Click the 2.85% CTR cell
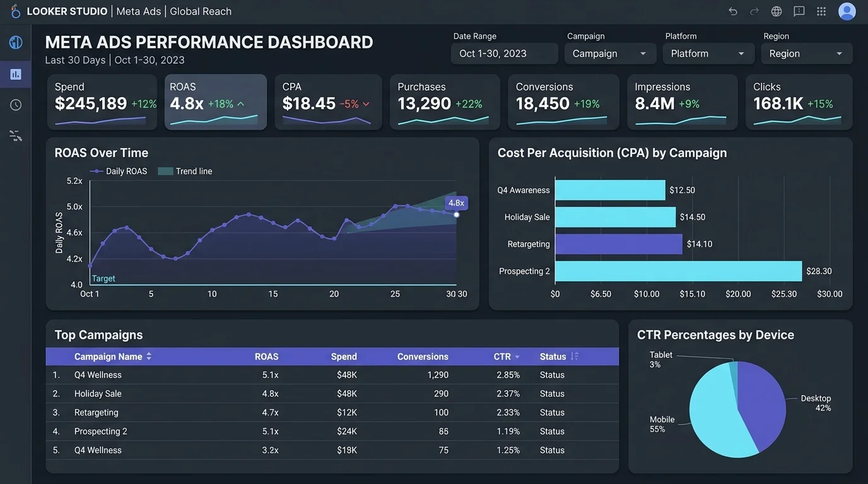Viewport: 868px width, 484px height. tap(508, 375)
